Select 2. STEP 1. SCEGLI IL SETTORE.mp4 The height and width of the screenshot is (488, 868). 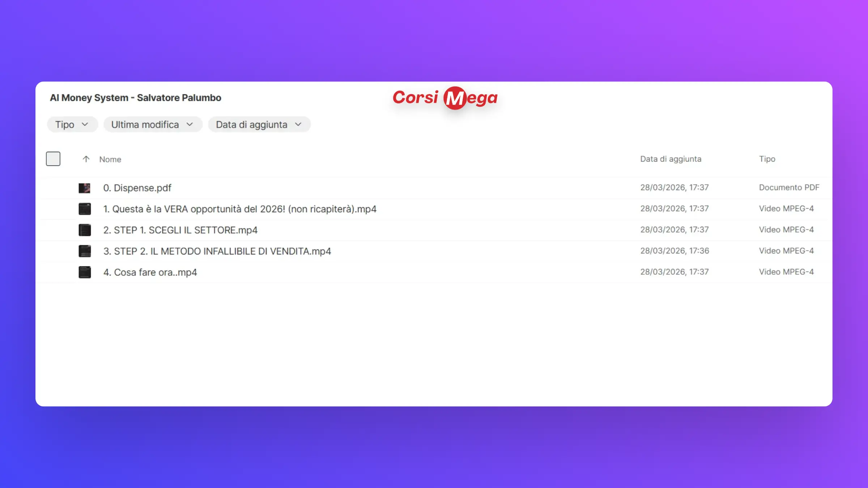(180, 230)
